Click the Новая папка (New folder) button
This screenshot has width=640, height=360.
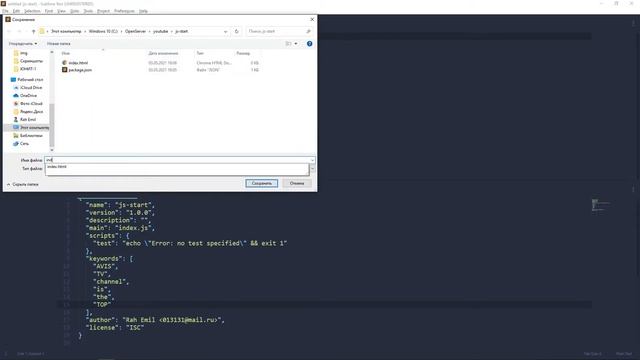click(x=58, y=43)
